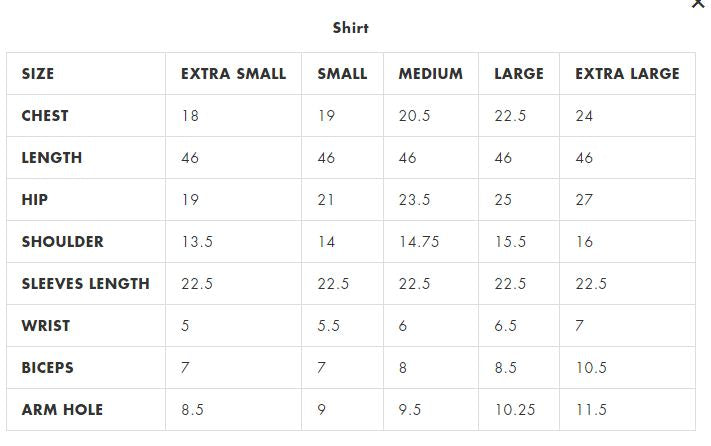
Task: Click the medium chest value 20.5
Action: (414, 116)
